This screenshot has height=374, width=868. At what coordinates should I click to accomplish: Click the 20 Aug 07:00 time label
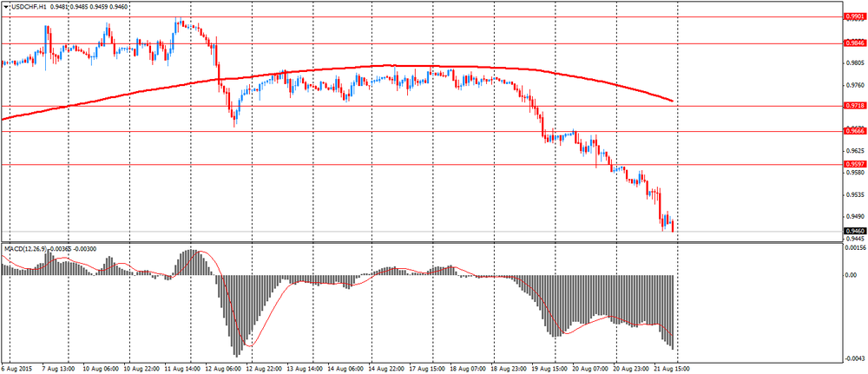(590, 368)
